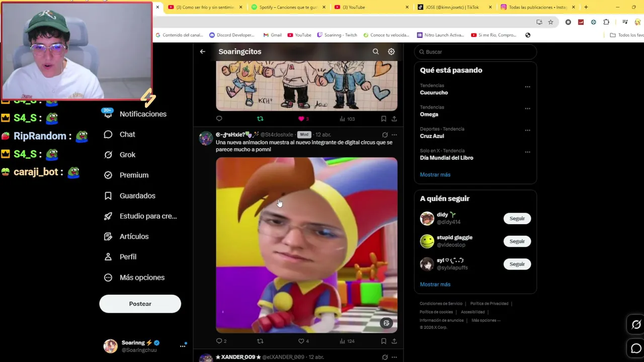This screenshot has height=362, width=644.
Task: Reply to the drawing post above
Action: pyautogui.click(x=219, y=119)
